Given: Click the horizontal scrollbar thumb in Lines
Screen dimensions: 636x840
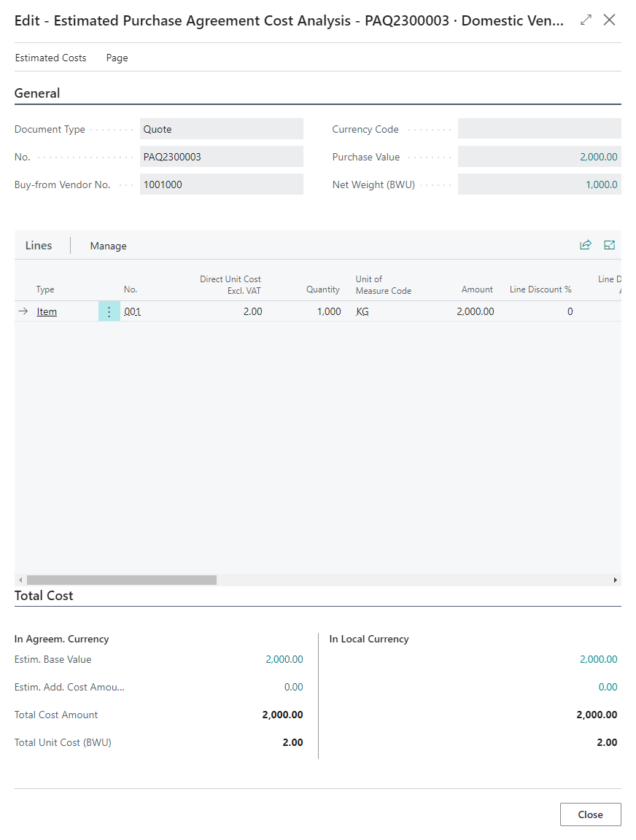Looking at the screenshot, I should [121, 580].
